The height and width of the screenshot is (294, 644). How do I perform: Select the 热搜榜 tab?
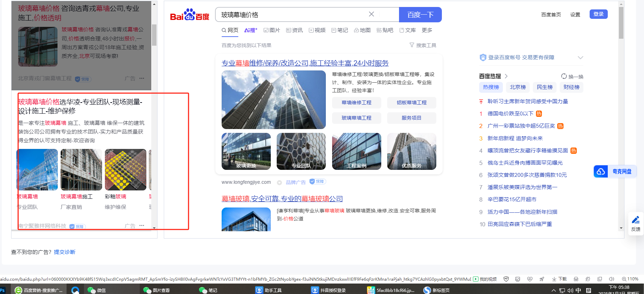tap(491, 87)
